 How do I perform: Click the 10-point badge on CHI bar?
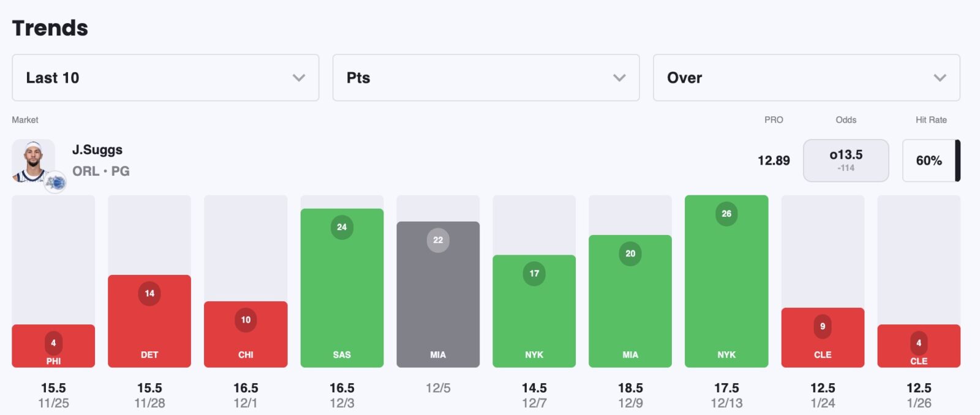(246, 320)
